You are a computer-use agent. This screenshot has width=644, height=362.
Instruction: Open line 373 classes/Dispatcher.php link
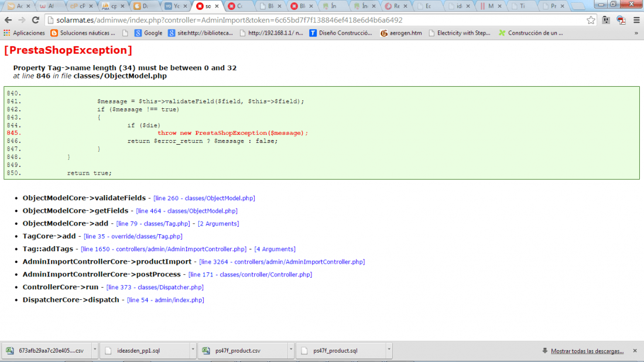point(155,287)
